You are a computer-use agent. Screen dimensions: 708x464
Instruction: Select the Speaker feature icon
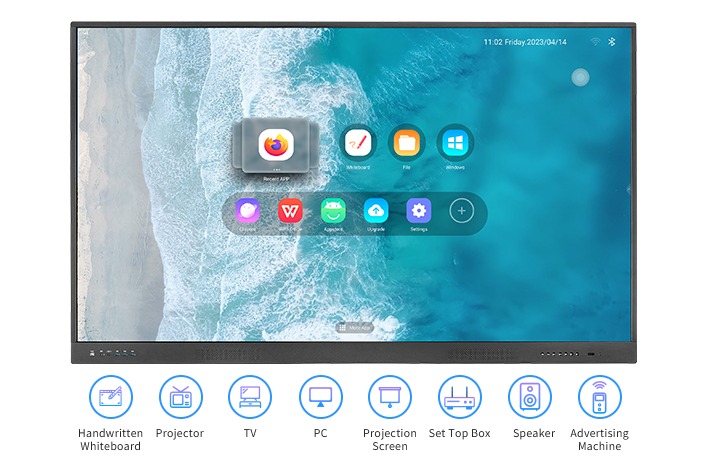tap(530, 397)
